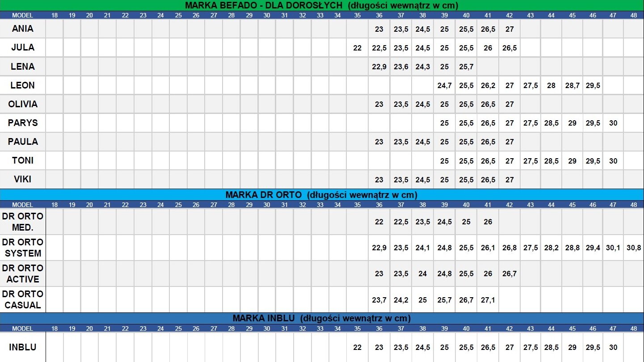Click INBLU's 22 value in size 35
Viewport: 644px width, 362px height.
coord(357,347)
